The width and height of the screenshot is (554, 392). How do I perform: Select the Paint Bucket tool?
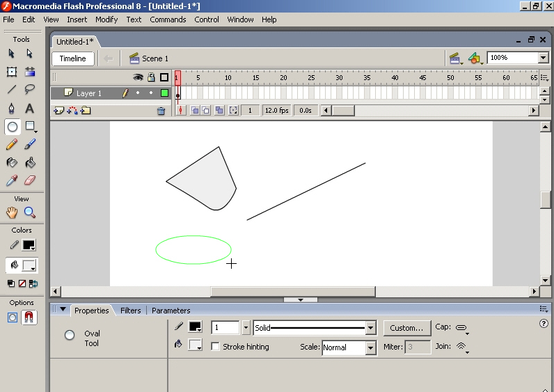click(30, 163)
